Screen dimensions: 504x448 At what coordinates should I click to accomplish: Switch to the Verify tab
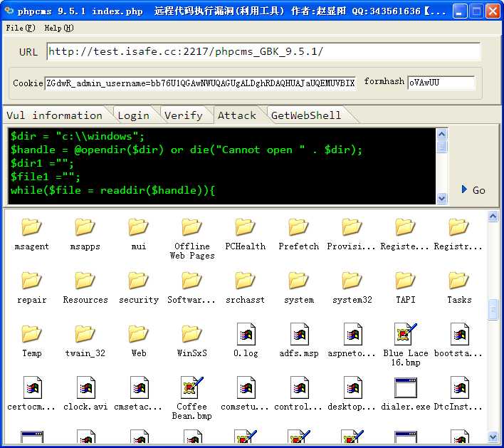point(184,115)
